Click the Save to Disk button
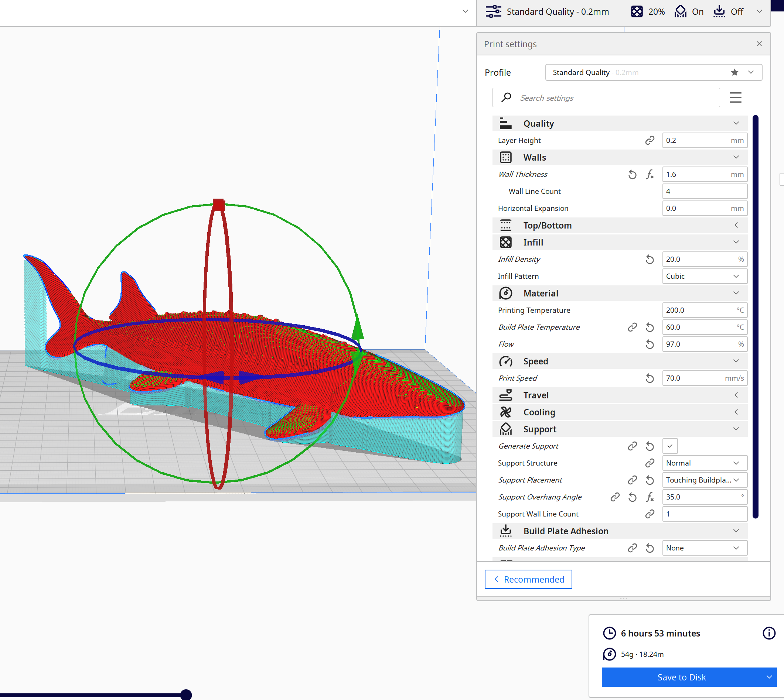Image resolution: width=784 pixels, height=700 pixels. coord(681,677)
